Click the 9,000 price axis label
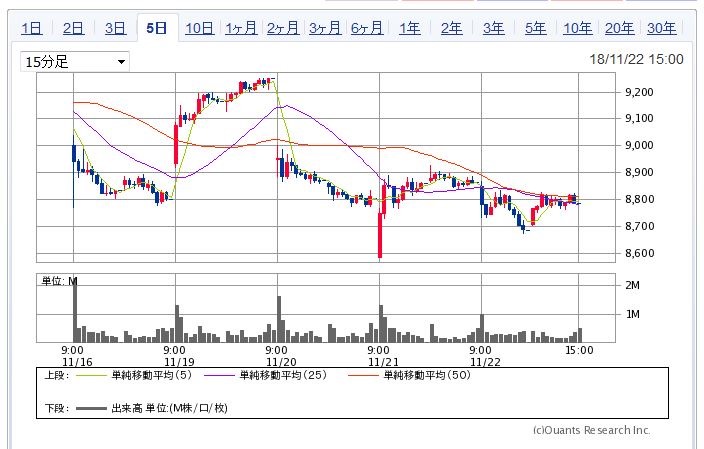704x449 pixels. point(639,145)
